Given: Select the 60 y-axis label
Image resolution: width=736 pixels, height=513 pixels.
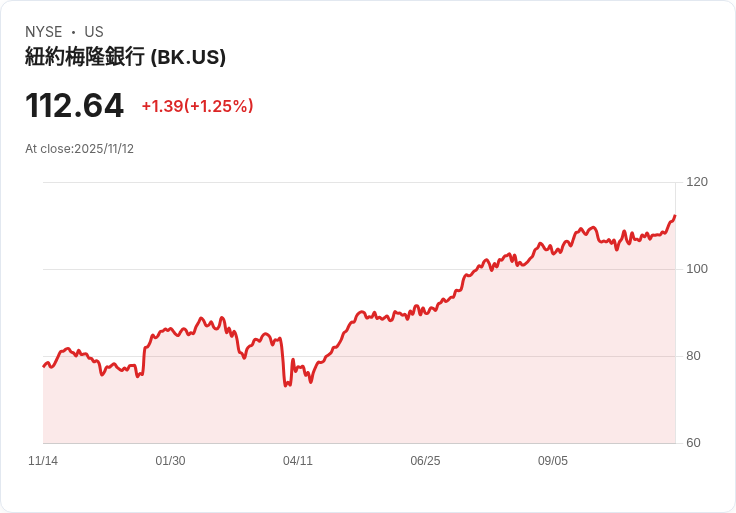Looking at the screenshot, I should point(693,443).
